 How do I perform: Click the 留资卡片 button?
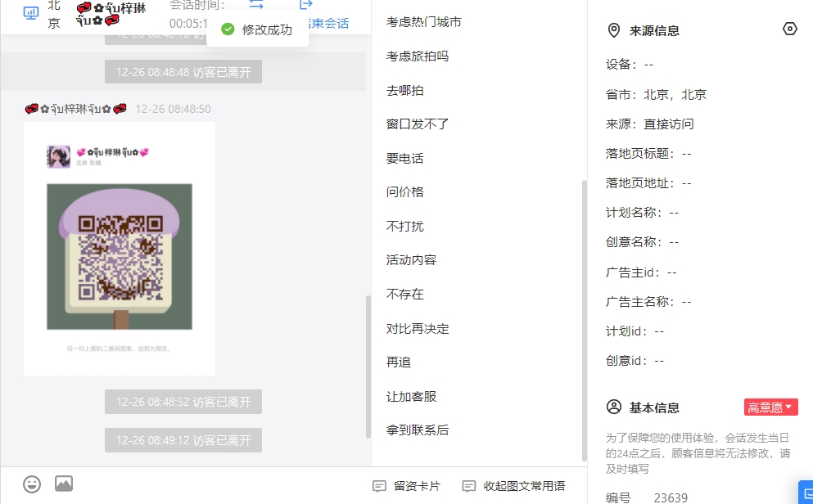click(406, 486)
